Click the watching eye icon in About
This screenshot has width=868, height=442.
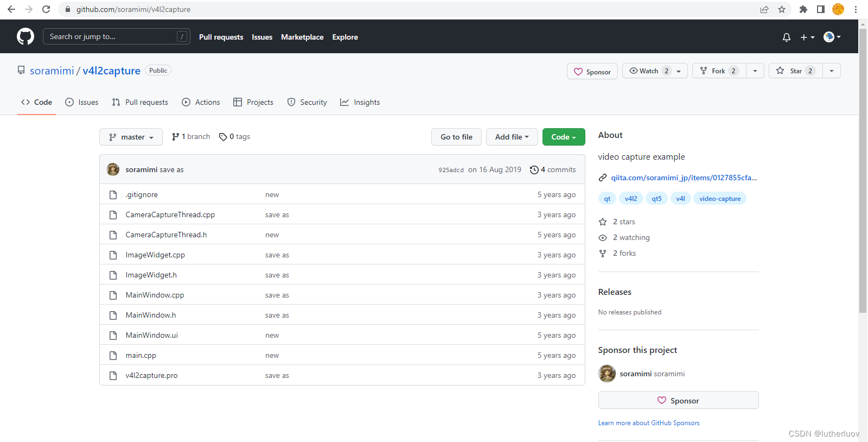tap(603, 237)
